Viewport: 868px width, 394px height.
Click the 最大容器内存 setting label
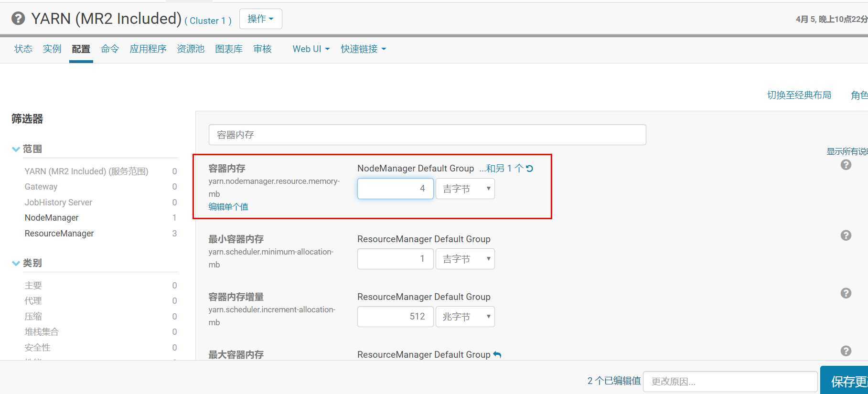click(x=236, y=355)
